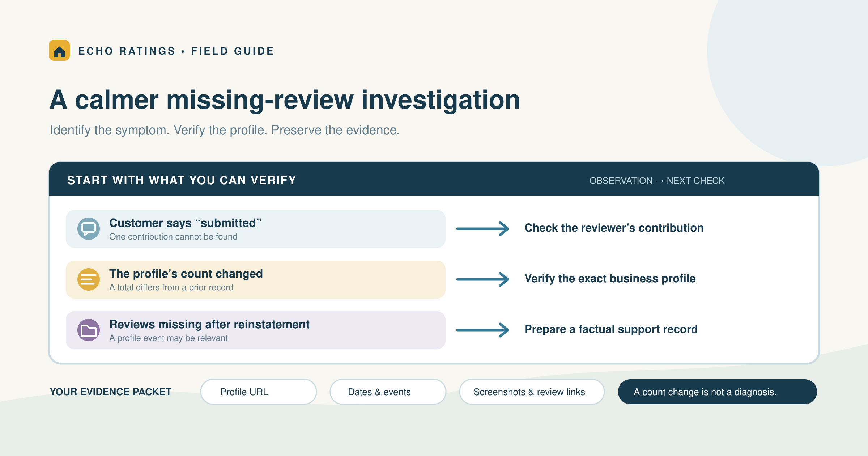Select the 'Screenshots & review links' pill
The height and width of the screenshot is (456, 868).
coord(532,392)
